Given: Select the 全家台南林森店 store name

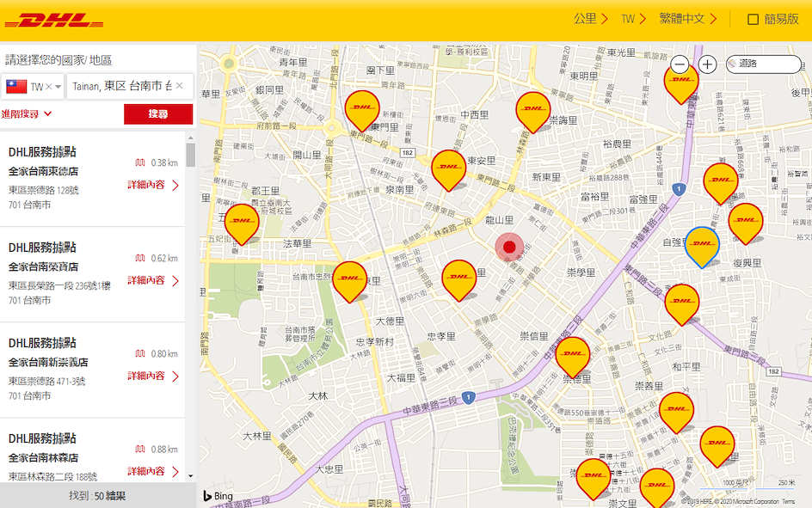Looking at the screenshot, I should pyautogui.click(x=44, y=458).
